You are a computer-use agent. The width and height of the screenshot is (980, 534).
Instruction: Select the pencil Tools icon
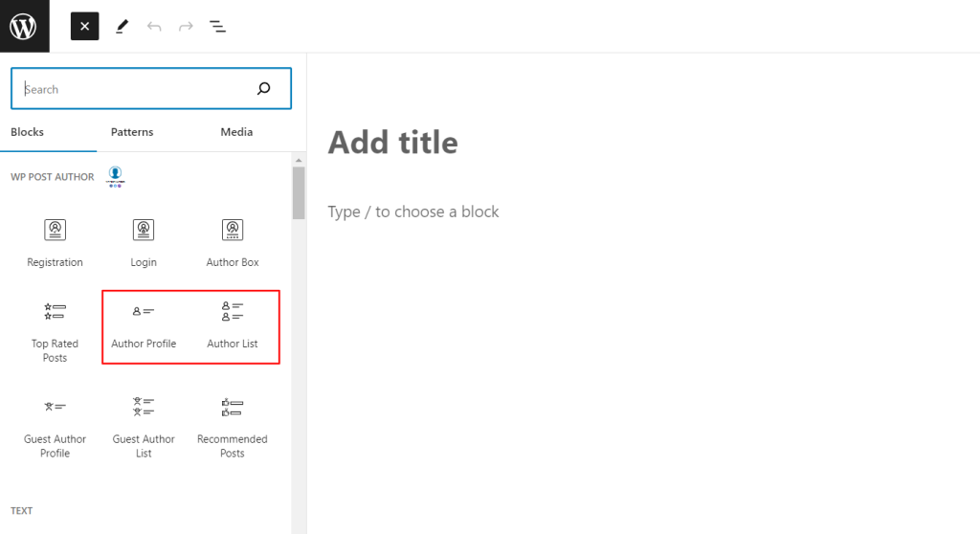122,26
